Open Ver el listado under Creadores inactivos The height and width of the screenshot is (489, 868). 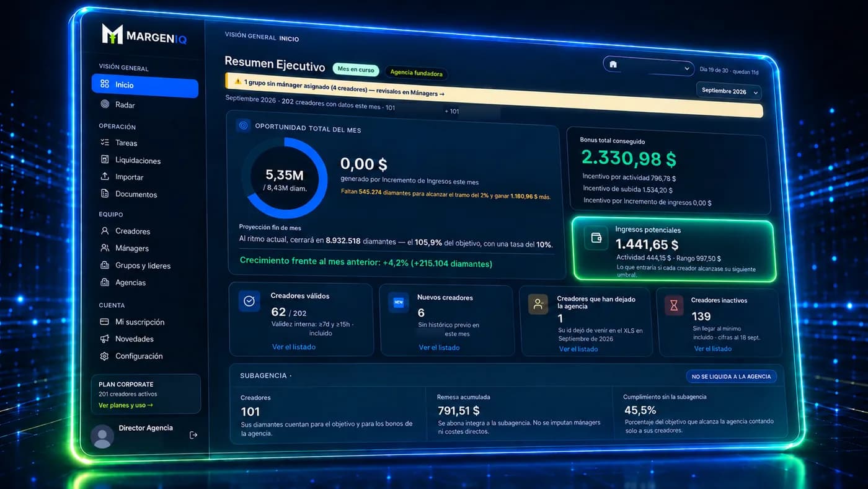pyautogui.click(x=712, y=349)
